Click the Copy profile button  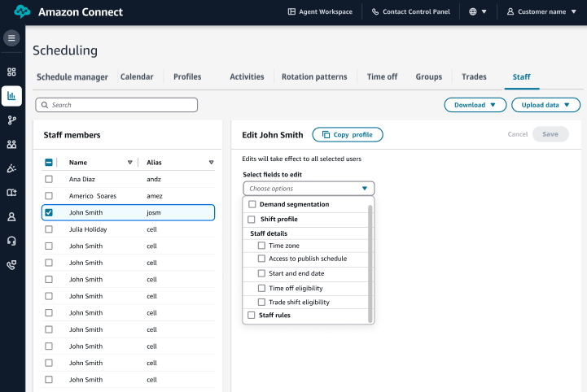pos(347,135)
